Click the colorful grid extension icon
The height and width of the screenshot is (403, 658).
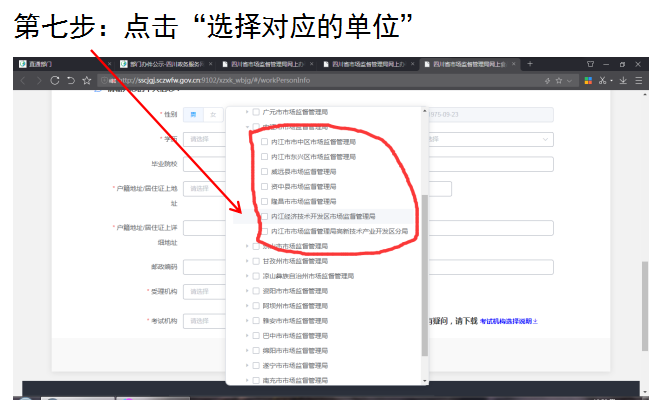[x=588, y=79]
